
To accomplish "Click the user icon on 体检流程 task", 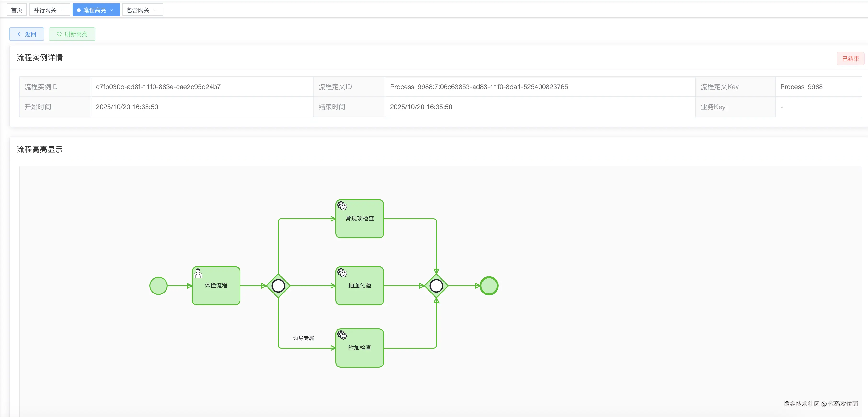I will pyautogui.click(x=198, y=273).
